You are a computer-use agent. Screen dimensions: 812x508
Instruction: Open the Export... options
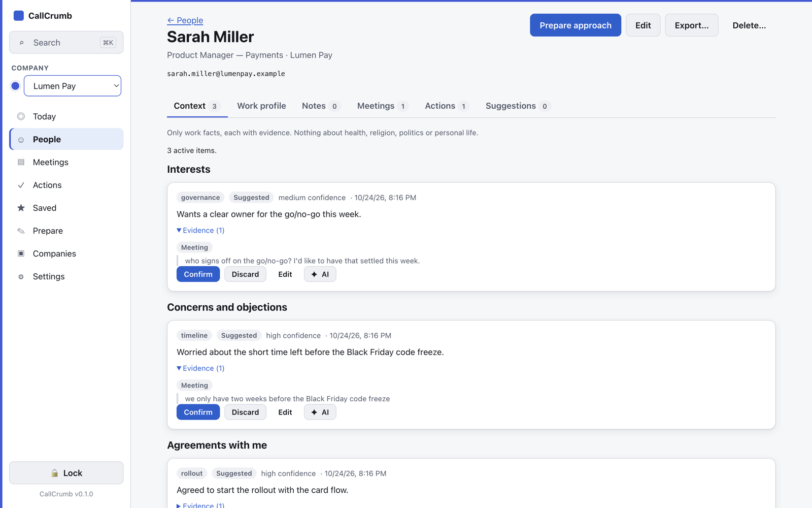[692, 25]
